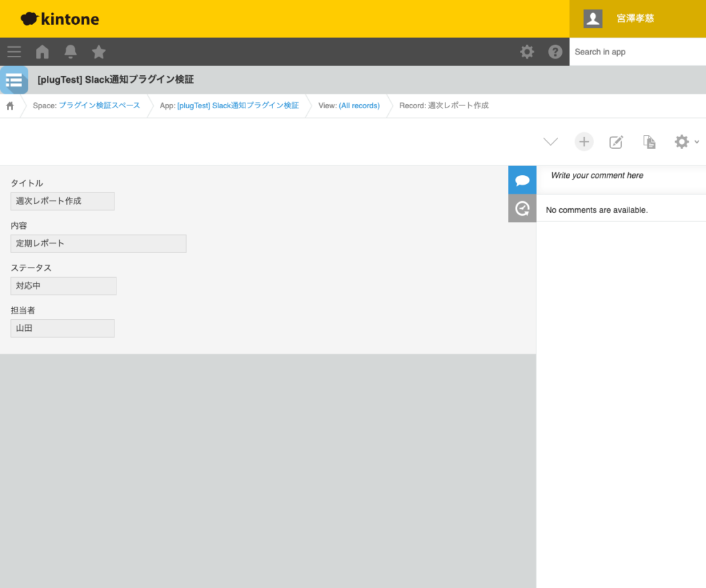Open the favorites star icon
The width and height of the screenshot is (706, 588).
[x=98, y=52]
